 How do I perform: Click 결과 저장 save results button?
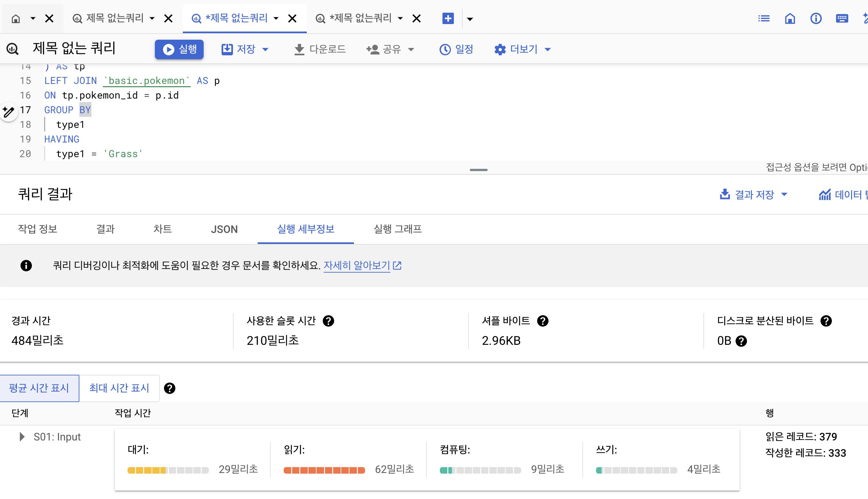747,195
